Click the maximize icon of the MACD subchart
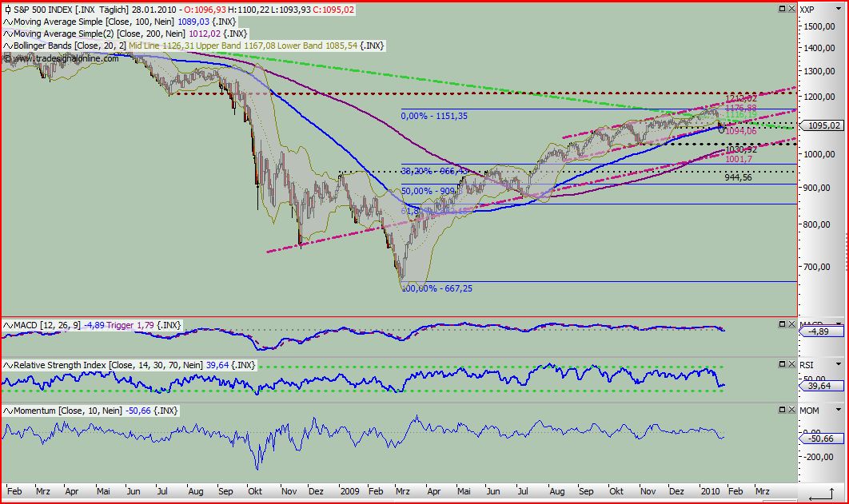849x504 pixels. pos(781,323)
